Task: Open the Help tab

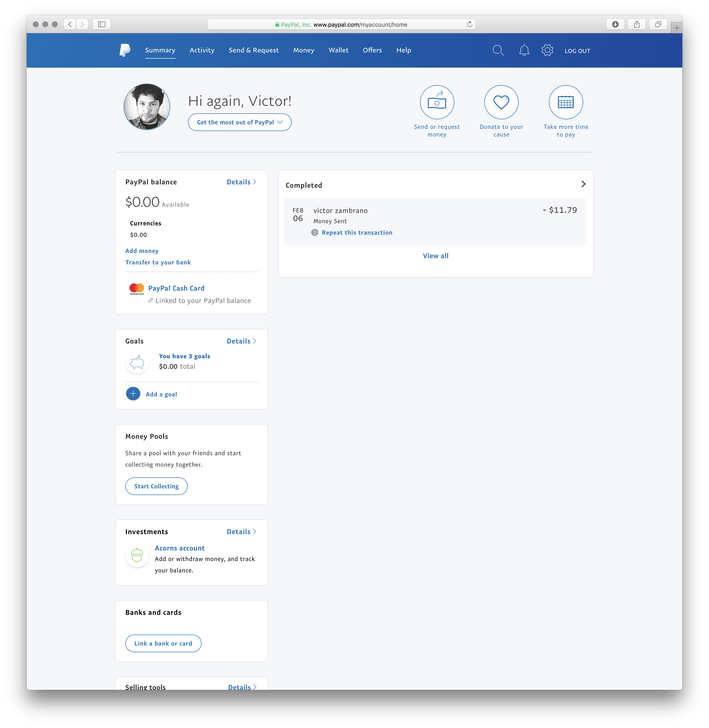Action: tap(404, 50)
